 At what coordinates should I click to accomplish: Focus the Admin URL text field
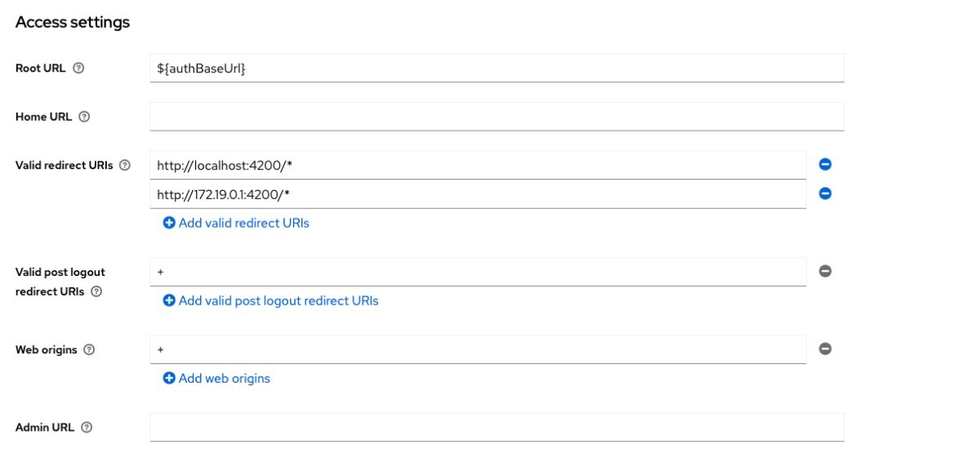click(497, 427)
